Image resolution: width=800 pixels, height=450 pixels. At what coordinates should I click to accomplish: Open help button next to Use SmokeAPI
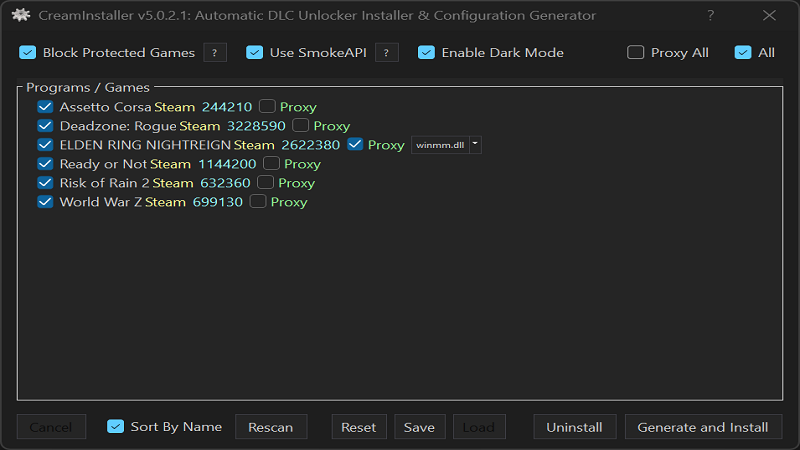pyautogui.click(x=386, y=53)
